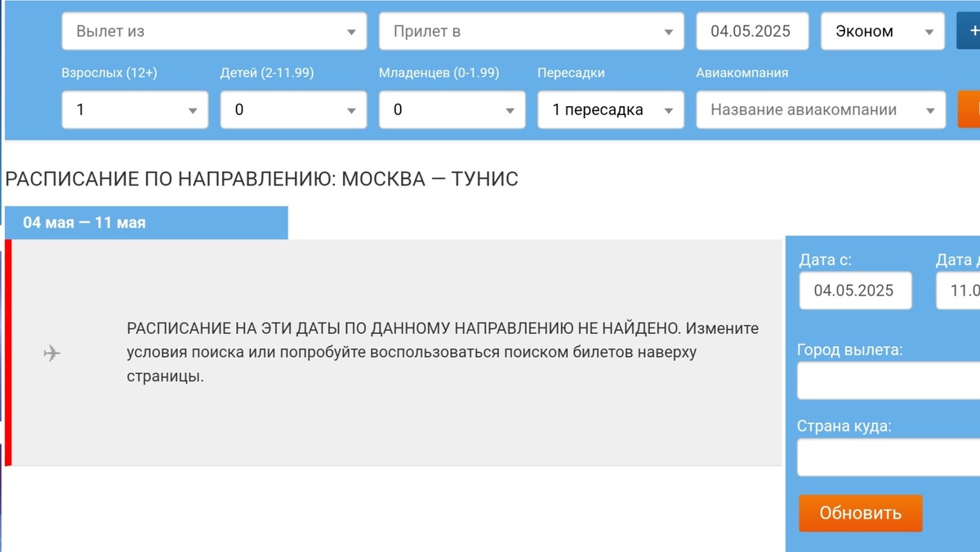This screenshot has width=980, height=552.
Task: Expand the 'Эконом' cabin class selector
Action: tap(882, 31)
